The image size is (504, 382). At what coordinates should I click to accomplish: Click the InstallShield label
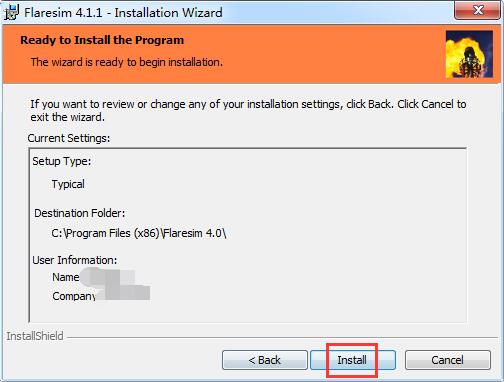click(x=35, y=336)
